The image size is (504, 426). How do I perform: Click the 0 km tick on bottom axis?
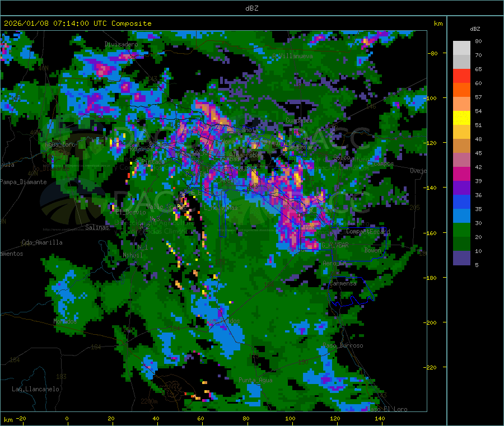point(67,419)
